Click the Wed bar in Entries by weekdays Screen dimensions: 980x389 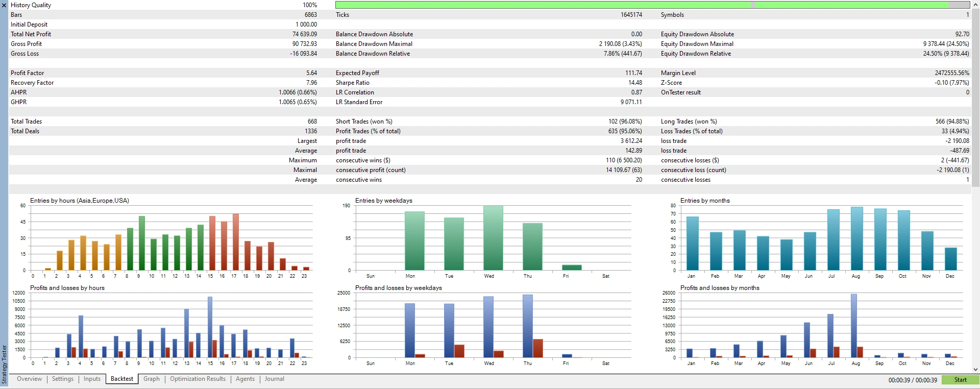point(493,238)
